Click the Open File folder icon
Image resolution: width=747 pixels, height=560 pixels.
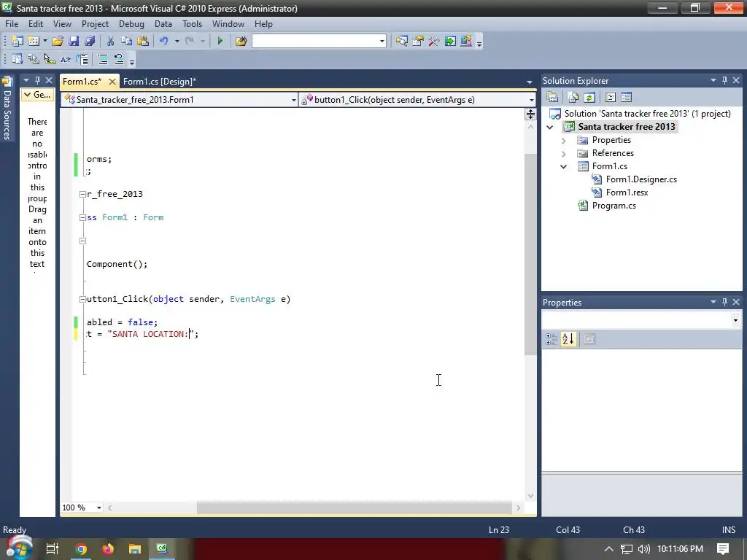click(x=58, y=42)
